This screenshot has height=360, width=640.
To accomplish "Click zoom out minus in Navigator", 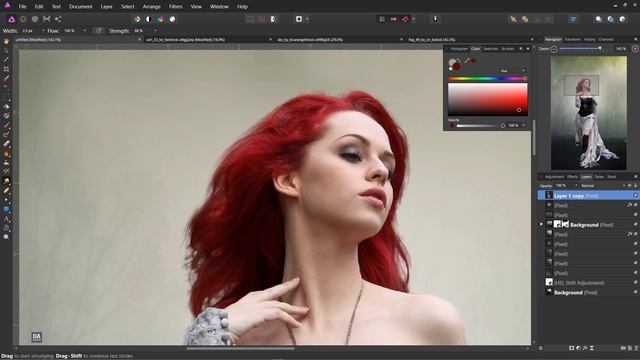I will [554, 49].
